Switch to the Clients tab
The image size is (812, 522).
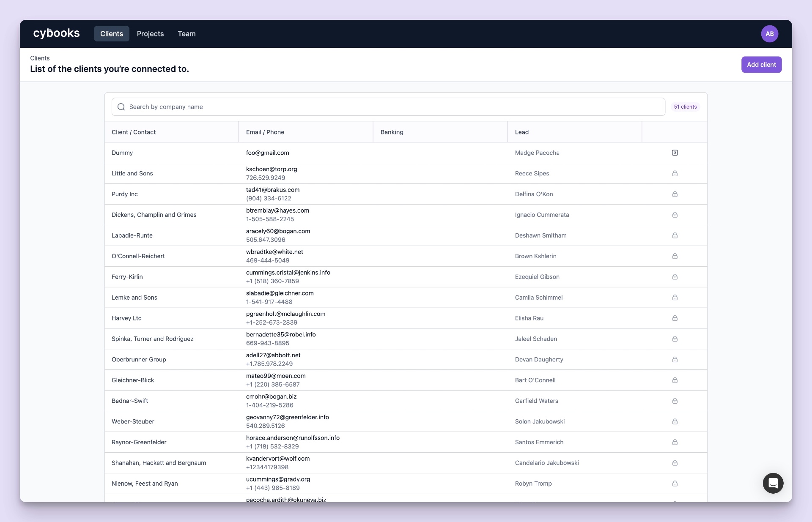coord(112,34)
